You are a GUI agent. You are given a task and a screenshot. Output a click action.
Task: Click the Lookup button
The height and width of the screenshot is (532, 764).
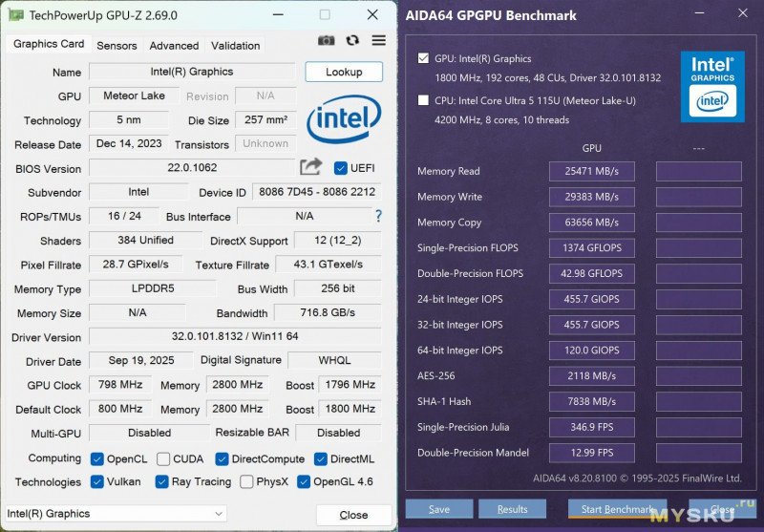tap(344, 72)
